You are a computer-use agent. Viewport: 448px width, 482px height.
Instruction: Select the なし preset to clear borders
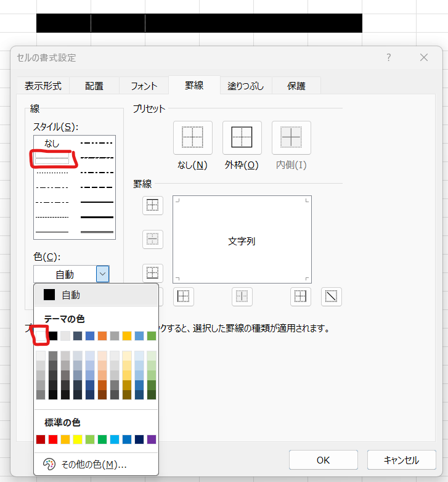coord(192,137)
